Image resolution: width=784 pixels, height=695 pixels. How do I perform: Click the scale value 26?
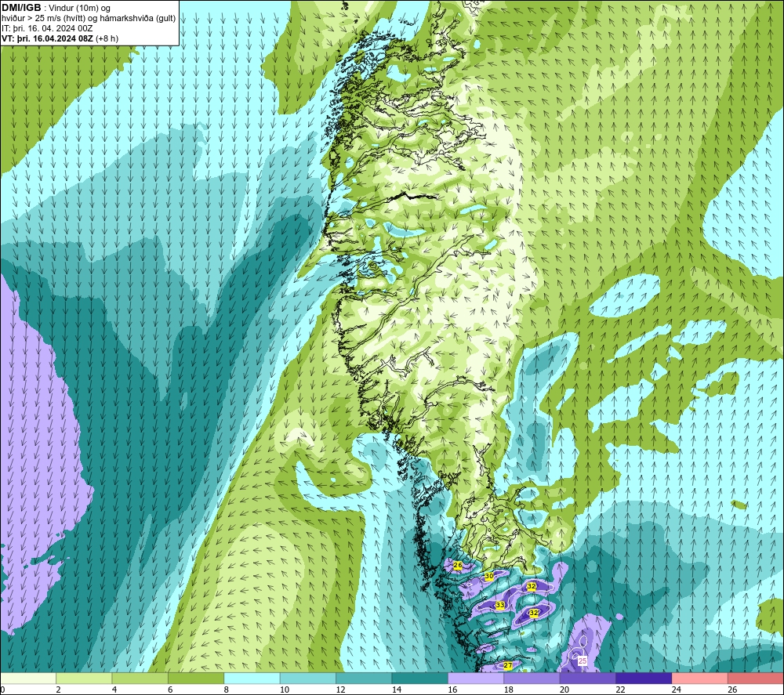tap(732, 690)
